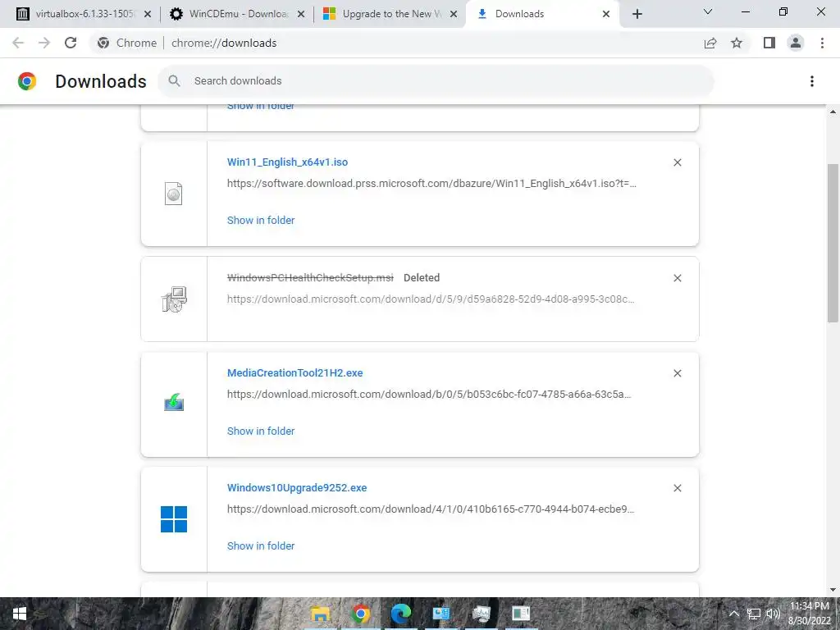Open the network status tray icon
The height and width of the screenshot is (630, 840).
point(754,614)
